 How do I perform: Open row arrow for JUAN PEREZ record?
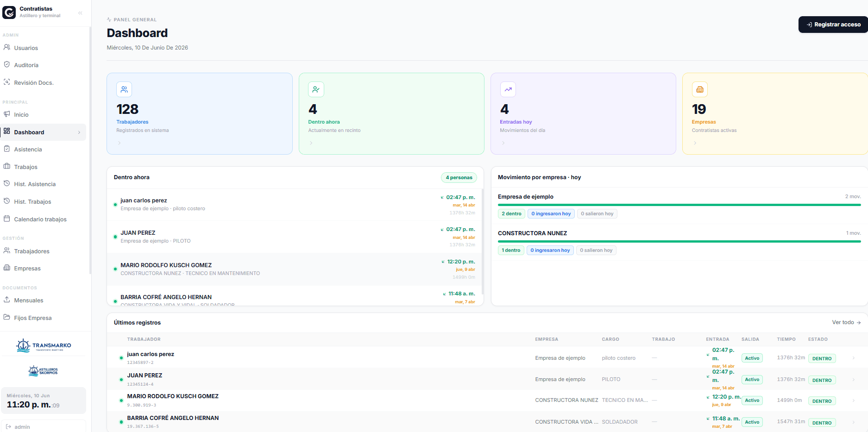click(854, 380)
